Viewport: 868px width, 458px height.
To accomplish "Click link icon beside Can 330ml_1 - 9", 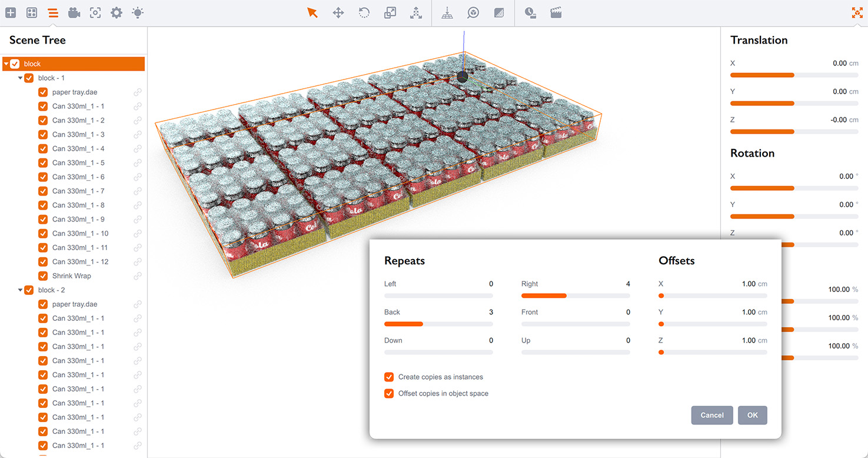I will [137, 219].
